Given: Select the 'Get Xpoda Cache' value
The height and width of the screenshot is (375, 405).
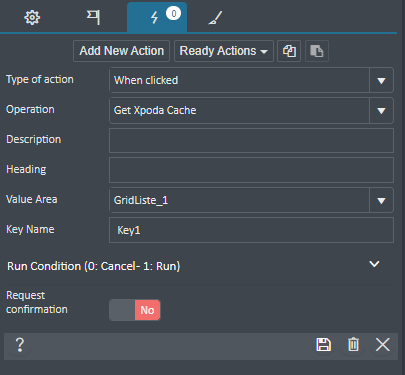Looking at the screenshot, I should tap(155, 110).
